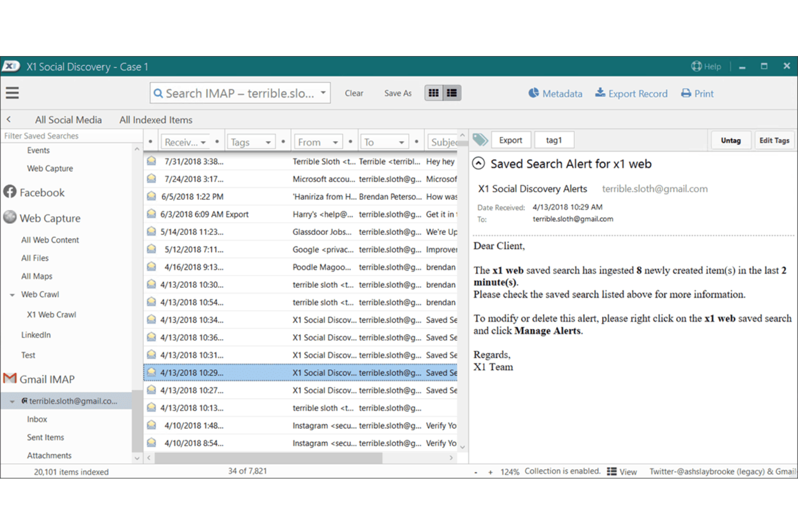
Task: Click envelope icon of 5/14/2018 email
Action: (152, 231)
